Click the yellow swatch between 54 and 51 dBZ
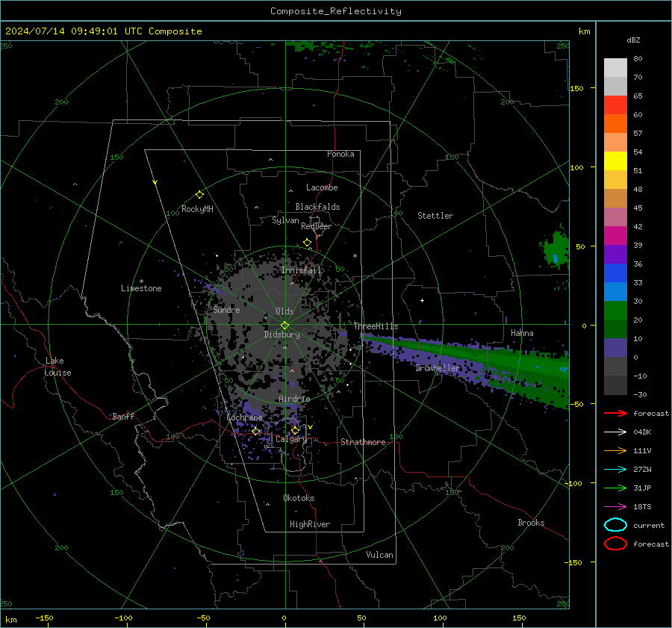This screenshot has width=672, height=628. click(x=615, y=161)
